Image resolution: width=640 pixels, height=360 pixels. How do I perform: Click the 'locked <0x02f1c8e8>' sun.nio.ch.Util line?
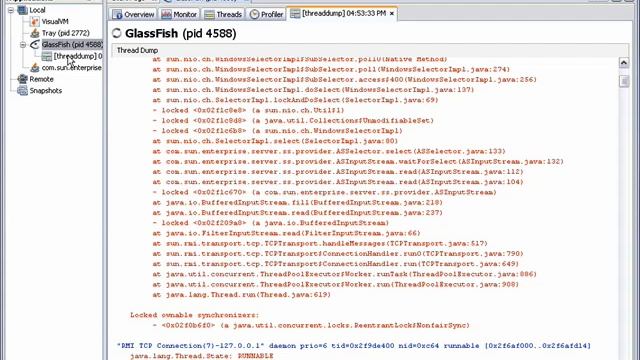pos(248,110)
